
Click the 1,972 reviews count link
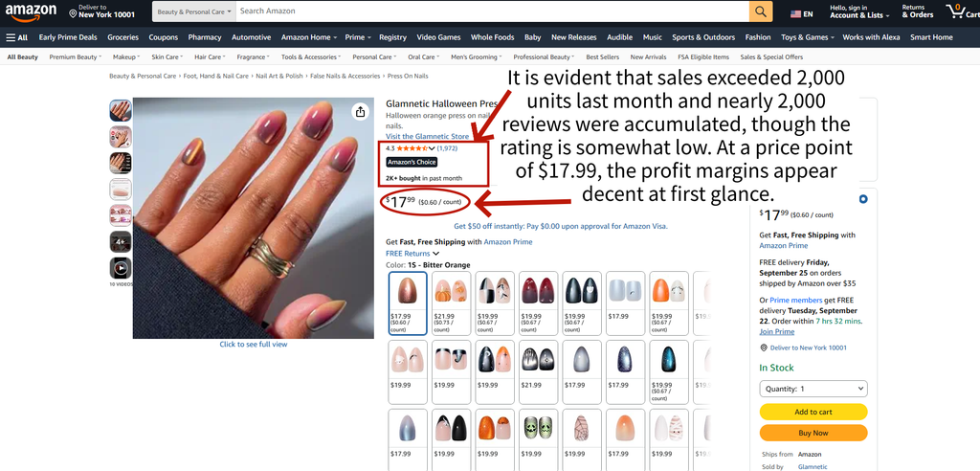click(x=447, y=148)
